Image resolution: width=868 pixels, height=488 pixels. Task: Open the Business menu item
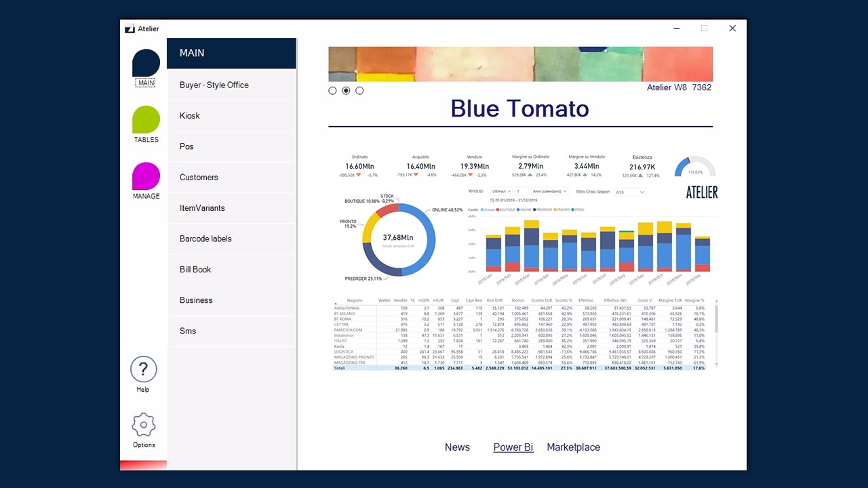click(x=231, y=300)
